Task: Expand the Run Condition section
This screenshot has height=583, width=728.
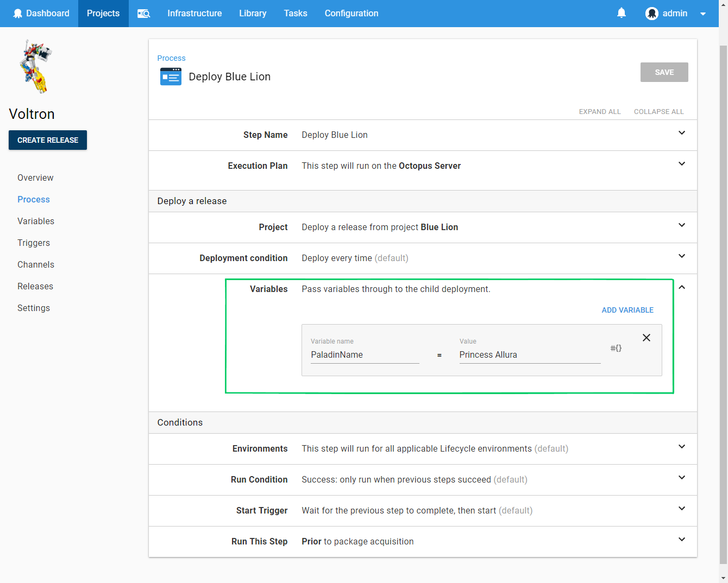Action: tap(682, 478)
